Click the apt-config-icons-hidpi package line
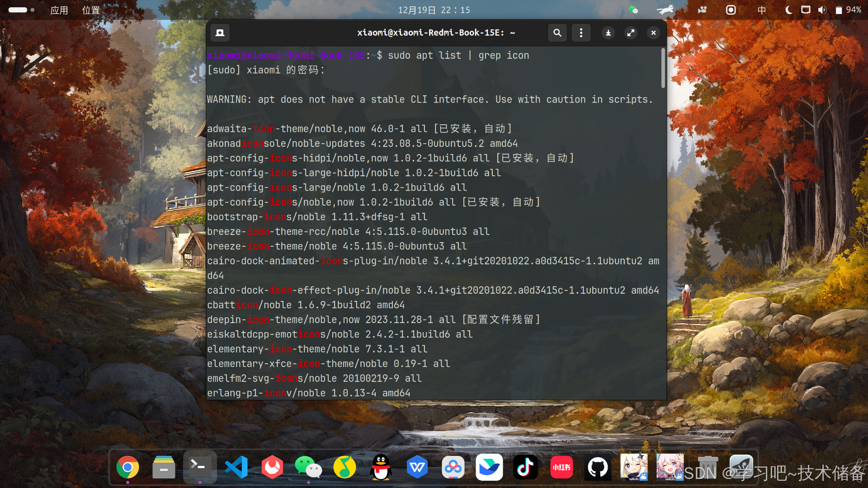 point(391,158)
